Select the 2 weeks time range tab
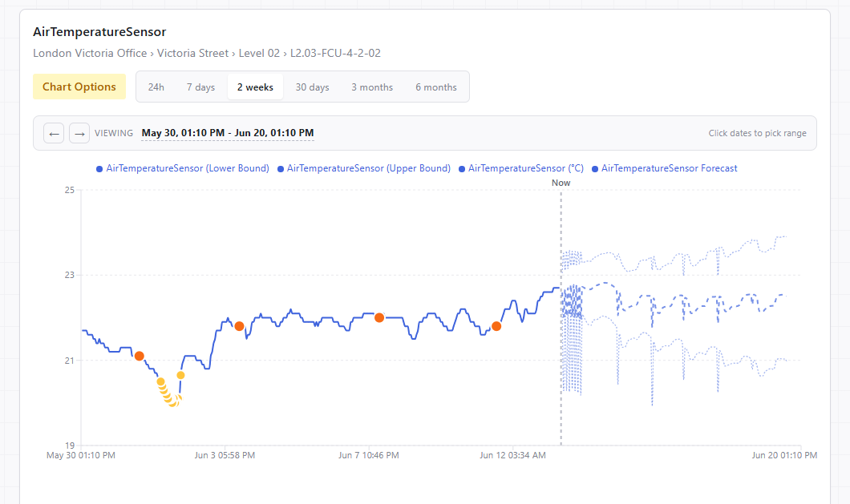 255,87
